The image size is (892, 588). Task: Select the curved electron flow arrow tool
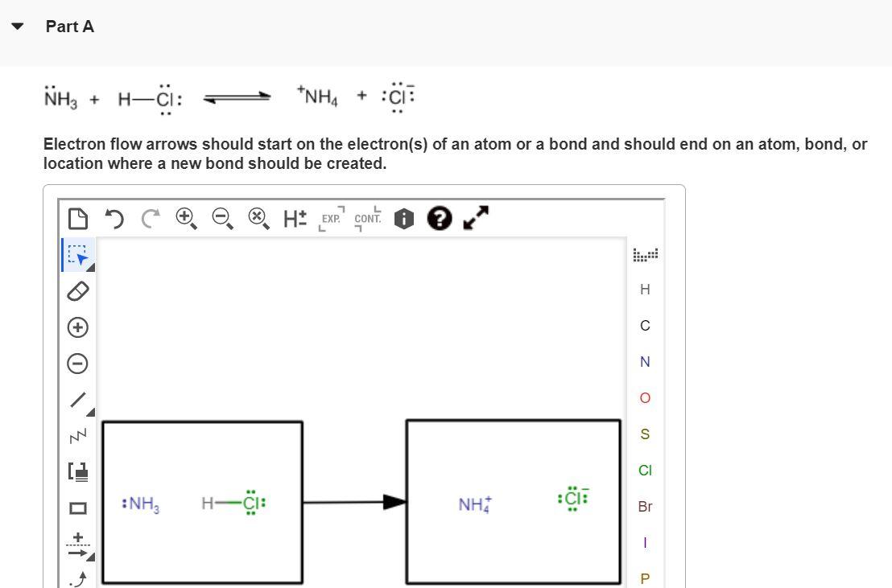tap(78, 579)
